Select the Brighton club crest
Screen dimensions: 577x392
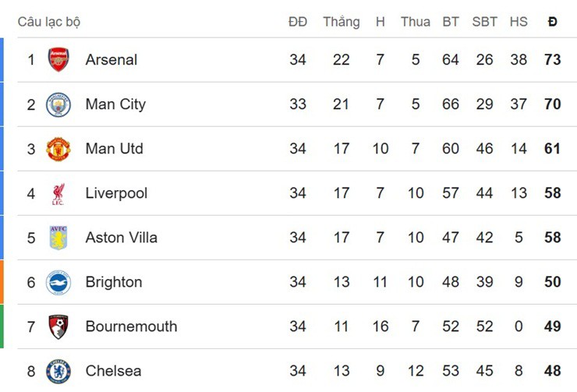(x=58, y=282)
